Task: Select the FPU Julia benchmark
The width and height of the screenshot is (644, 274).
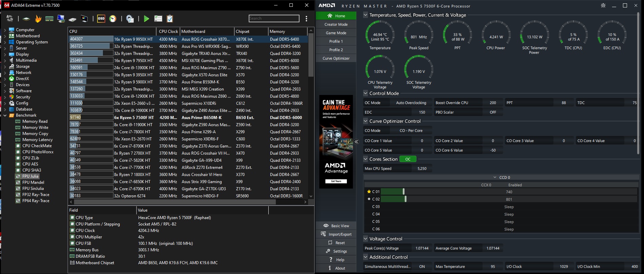Action: [x=30, y=176]
